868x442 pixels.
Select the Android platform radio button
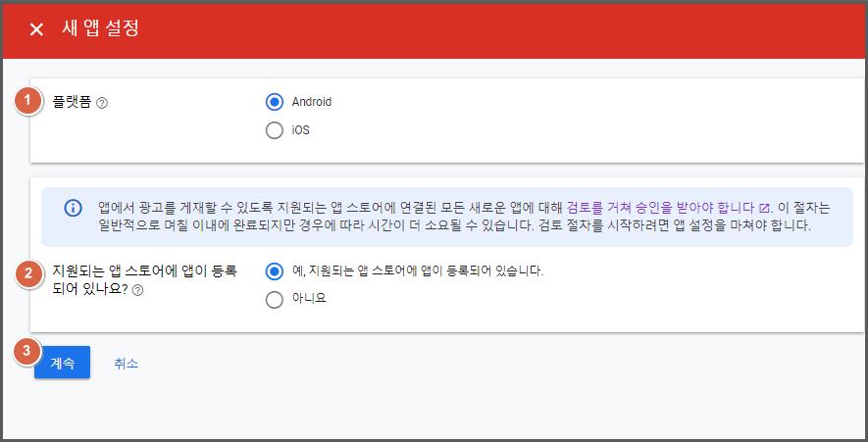275,102
